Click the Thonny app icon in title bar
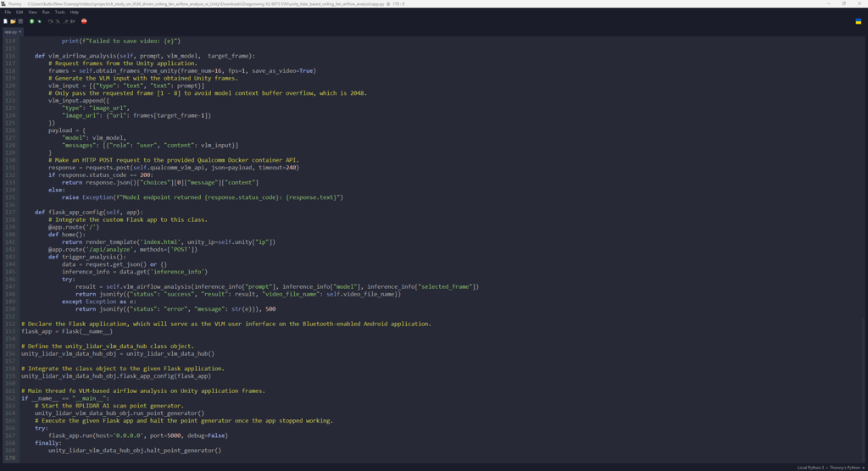The height and width of the screenshot is (471, 868). [x=3, y=4]
